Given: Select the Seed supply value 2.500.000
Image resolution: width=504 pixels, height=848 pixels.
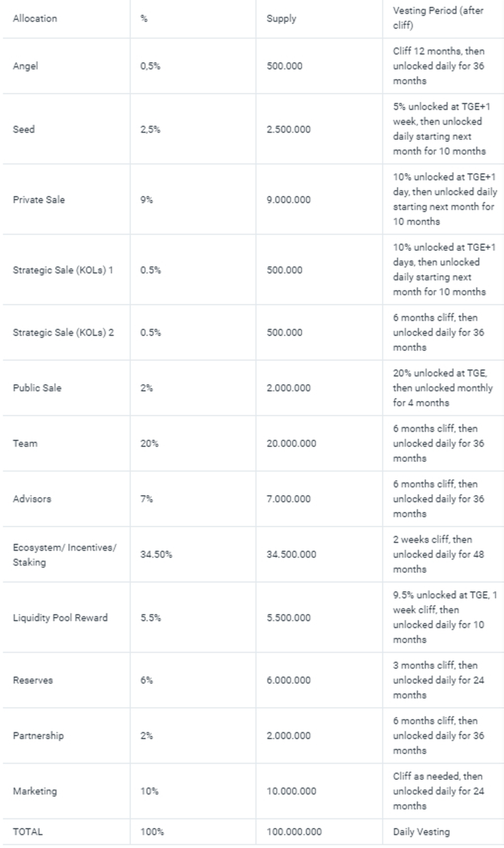Looking at the screenshot, I should coord(289,129).
